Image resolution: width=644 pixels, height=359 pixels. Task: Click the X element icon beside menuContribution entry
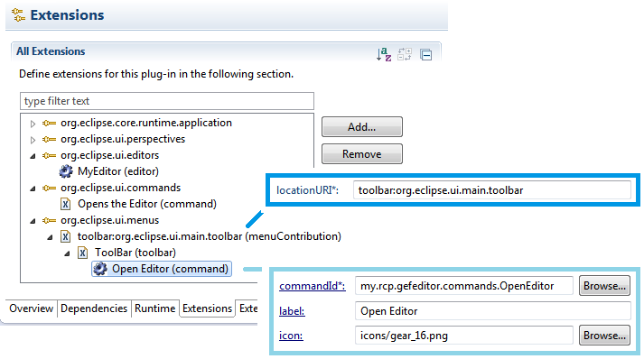[65, 236]
